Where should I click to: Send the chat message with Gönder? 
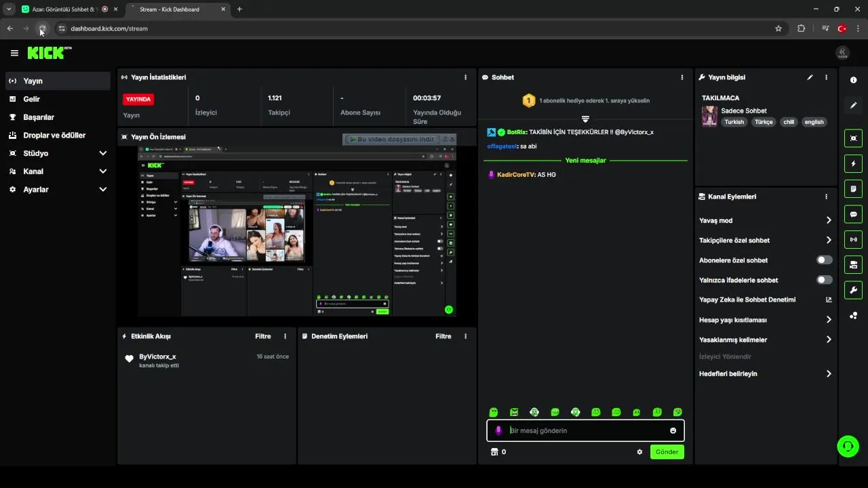667,452
